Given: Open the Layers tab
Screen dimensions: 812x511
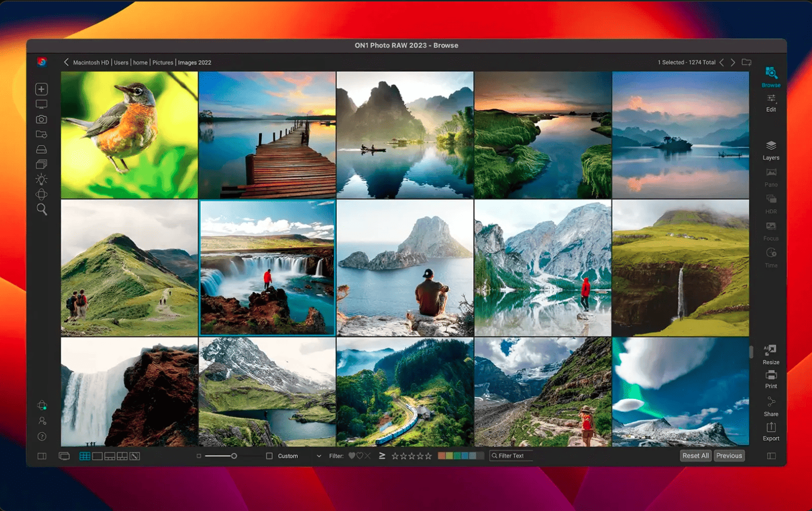Looking at the screenshot, I should click(x=771, y=150).
